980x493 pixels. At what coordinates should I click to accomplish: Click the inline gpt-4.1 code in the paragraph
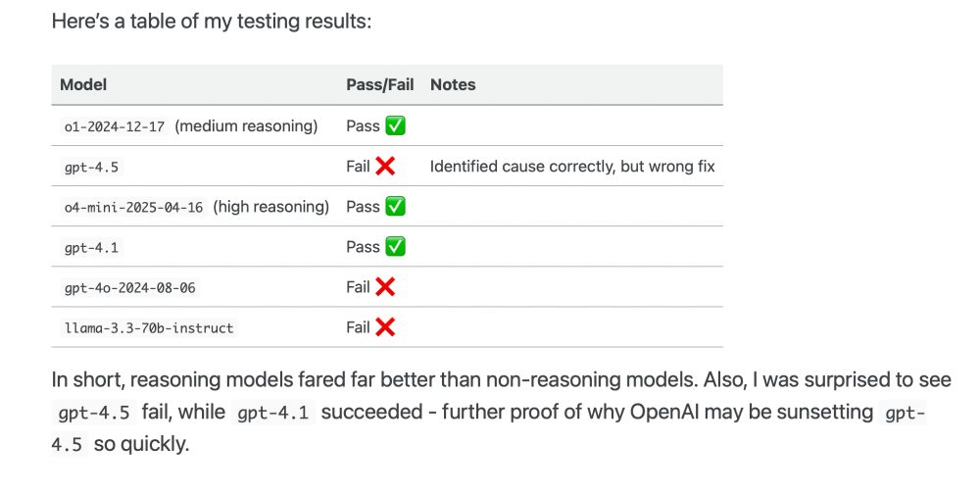[273, 413]
